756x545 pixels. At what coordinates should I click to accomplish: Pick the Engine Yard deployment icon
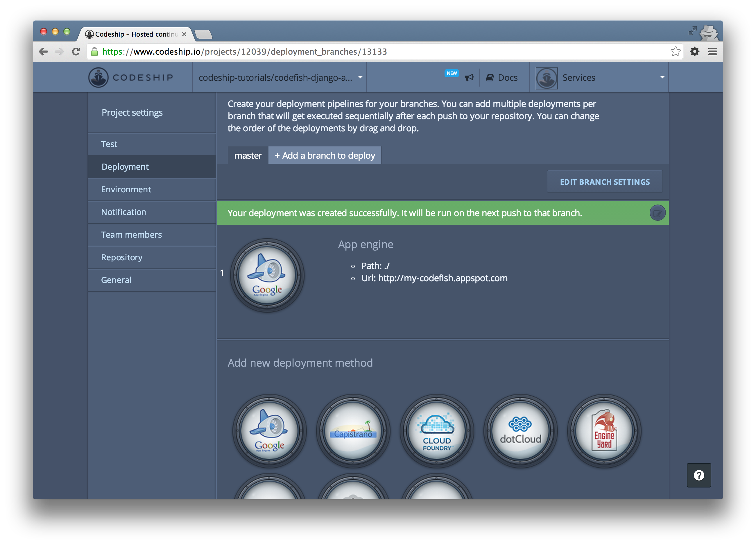(604, 431)
